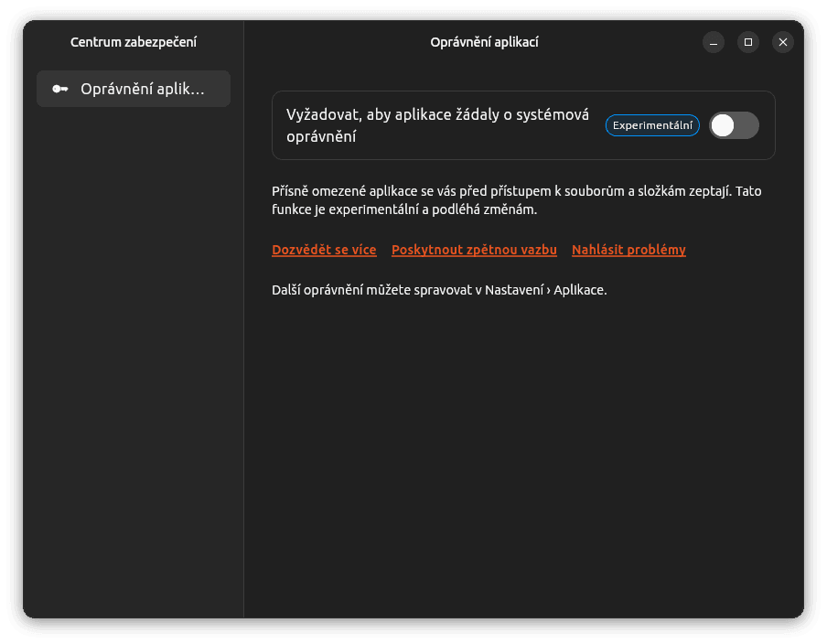The image size is (827, 644).
Task: Open the Dozvědět se více link
Action: point(324,250)
